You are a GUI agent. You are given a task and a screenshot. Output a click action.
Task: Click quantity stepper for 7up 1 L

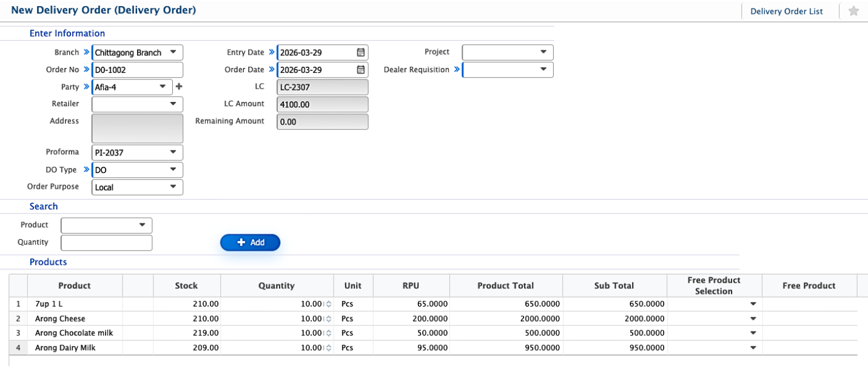tap(329, 304)
